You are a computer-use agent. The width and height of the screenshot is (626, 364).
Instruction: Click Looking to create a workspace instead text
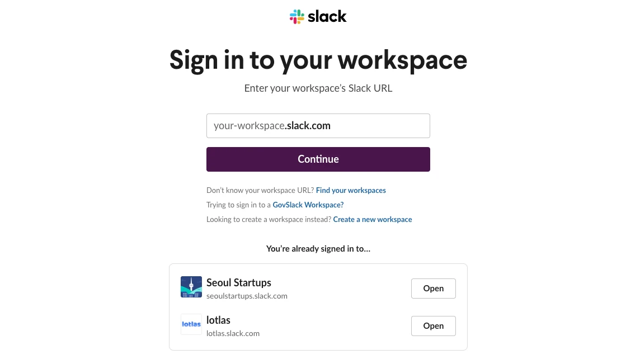pos(269,220)
